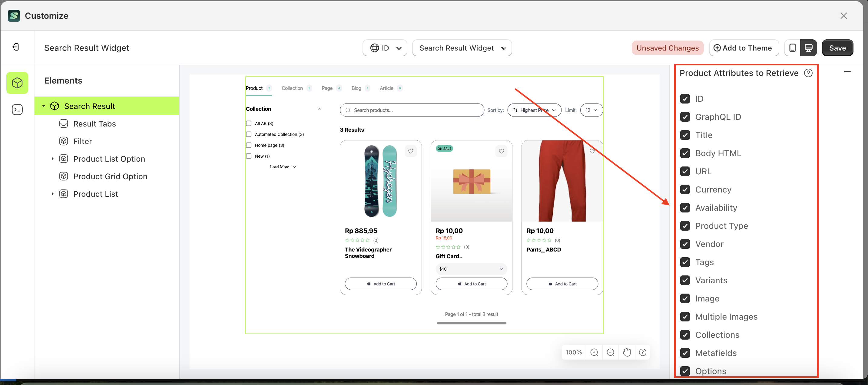Click the zoom out magnifier icon

[610, 352]
